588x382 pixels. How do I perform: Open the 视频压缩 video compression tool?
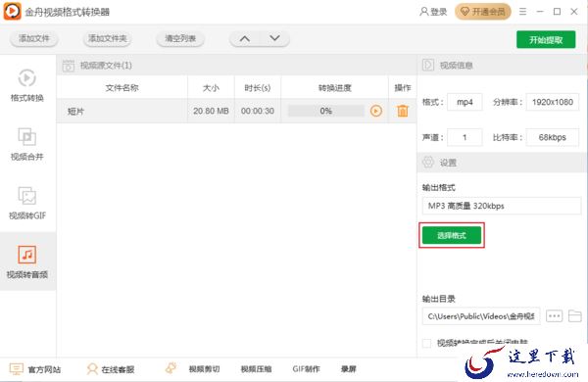[256, 369]
